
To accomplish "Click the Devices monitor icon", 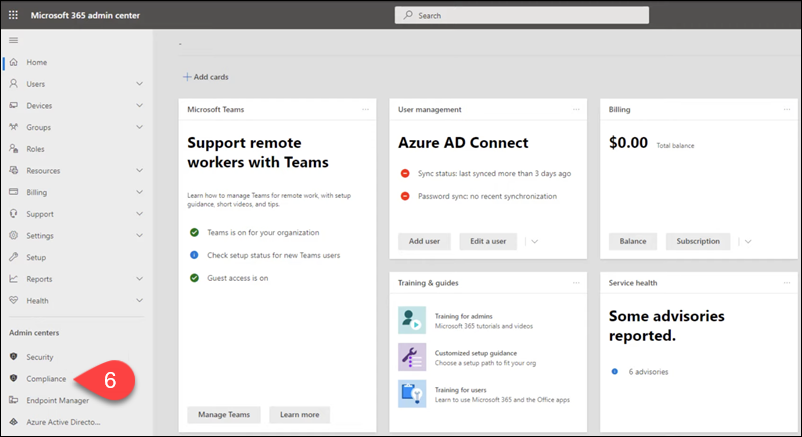I will click(14, 105).
